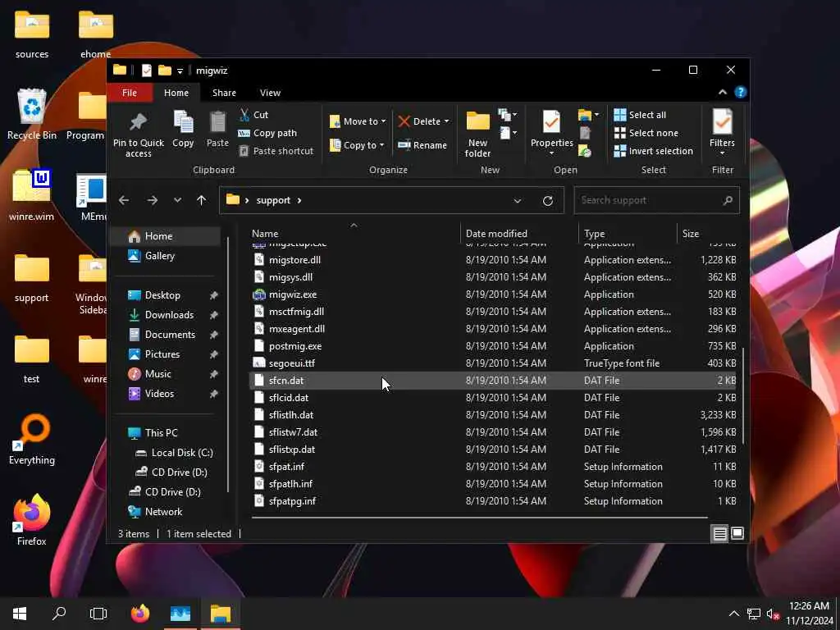This screenshot has width=840, height=630.
Task: Open the Move to dropdown
Action: (x=358, y=121)
